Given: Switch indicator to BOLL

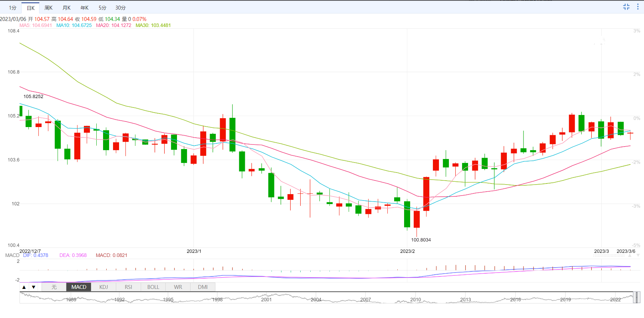Looking at the screenshot, I should pos(153,287).
